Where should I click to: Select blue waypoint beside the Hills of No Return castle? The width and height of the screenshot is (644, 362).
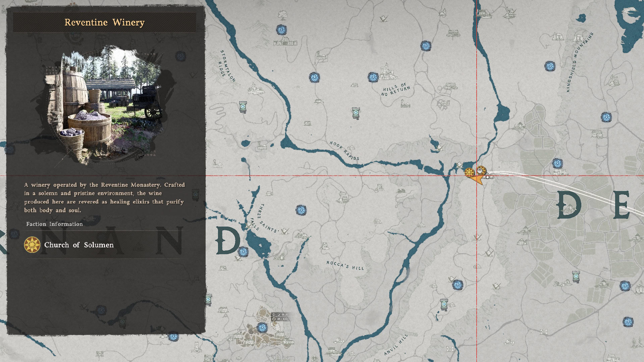point(373,77)
